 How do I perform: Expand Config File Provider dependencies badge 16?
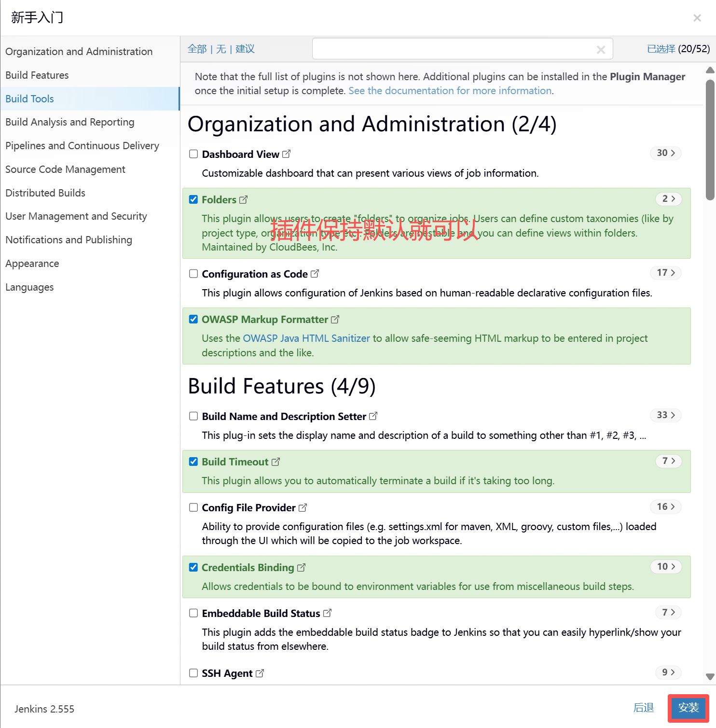point(666,506)
